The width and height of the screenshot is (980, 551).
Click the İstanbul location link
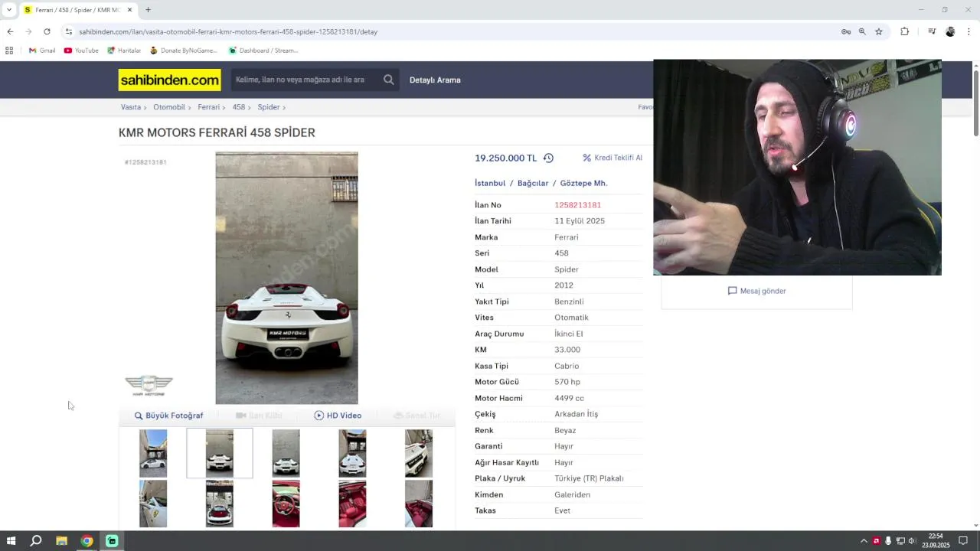[490, 183]
